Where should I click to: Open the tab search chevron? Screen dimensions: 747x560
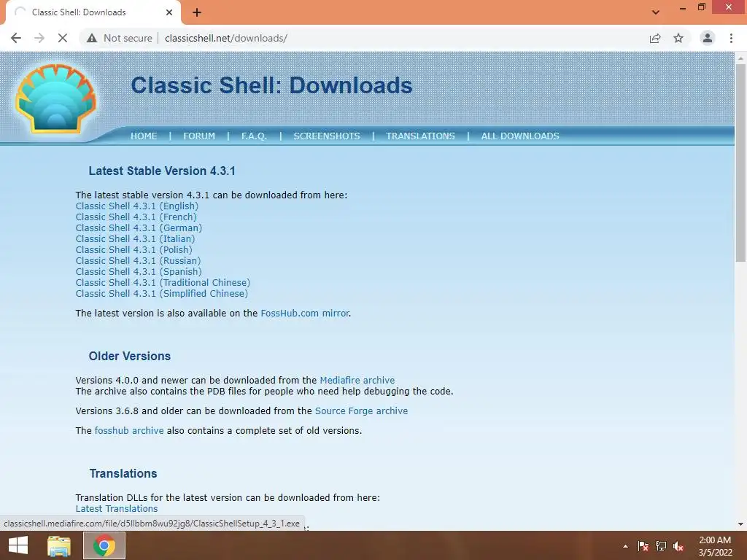(x=656, y=12)
